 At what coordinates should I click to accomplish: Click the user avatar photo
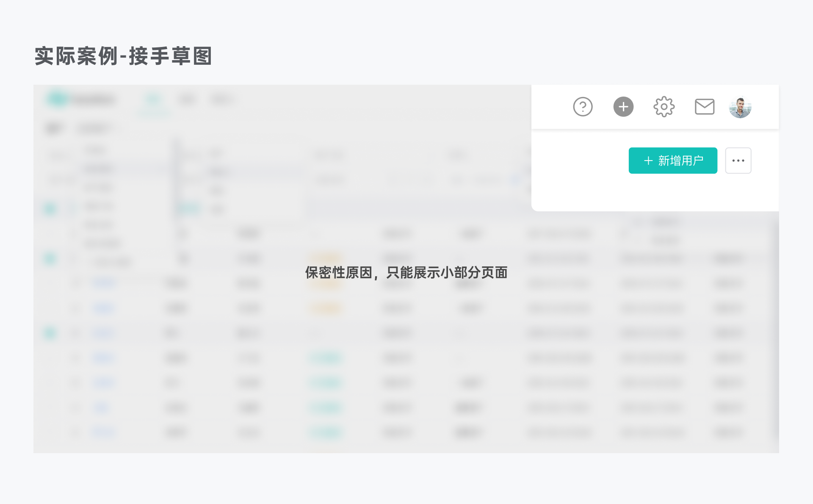tap(740, 107)
